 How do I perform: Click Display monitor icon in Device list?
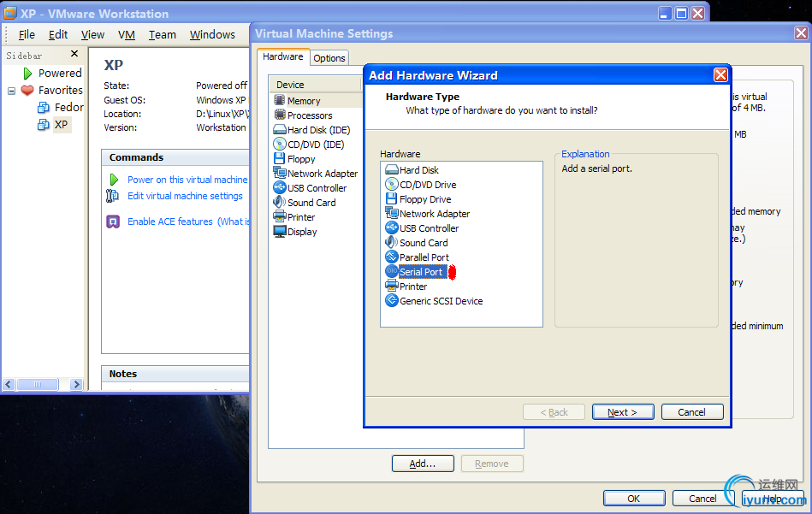pos(280,232)
